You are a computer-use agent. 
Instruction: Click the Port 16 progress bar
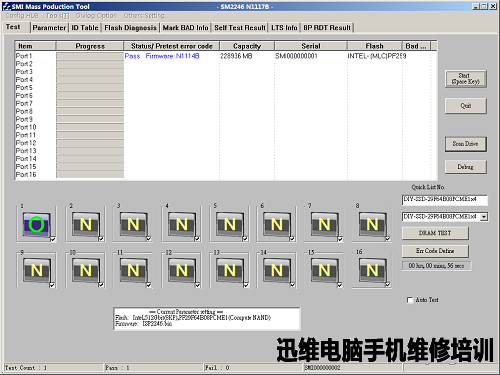(90, 174)
